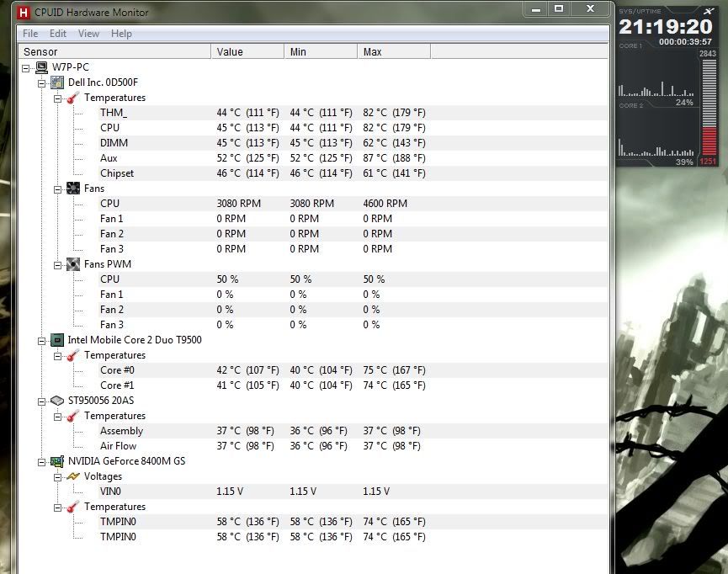Click the thermometer icon under Intel Core 2 Duo
The image size is (728, 574).
(73, 355)
